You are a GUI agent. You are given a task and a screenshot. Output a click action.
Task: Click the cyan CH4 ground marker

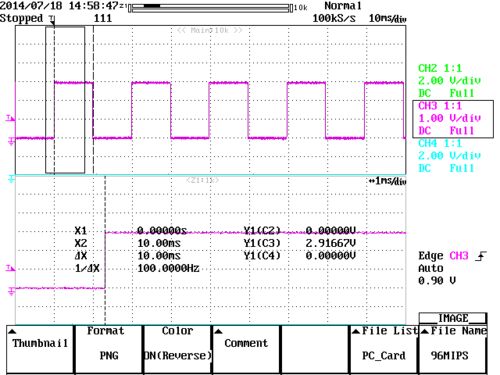(x=11, y=180)
